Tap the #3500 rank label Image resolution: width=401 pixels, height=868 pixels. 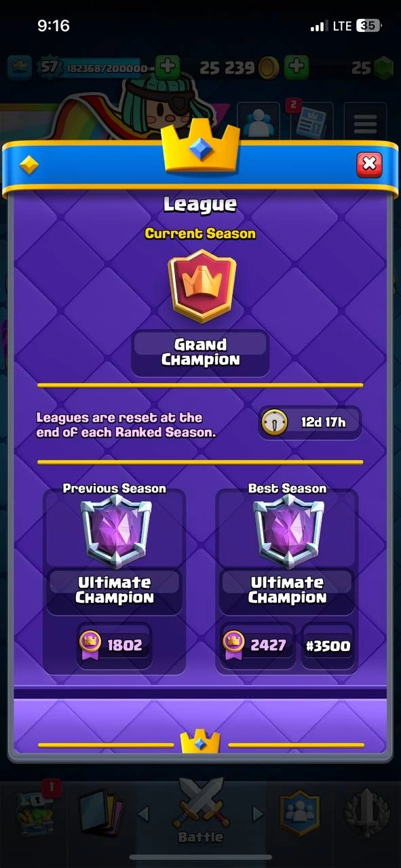pos(328,645)
